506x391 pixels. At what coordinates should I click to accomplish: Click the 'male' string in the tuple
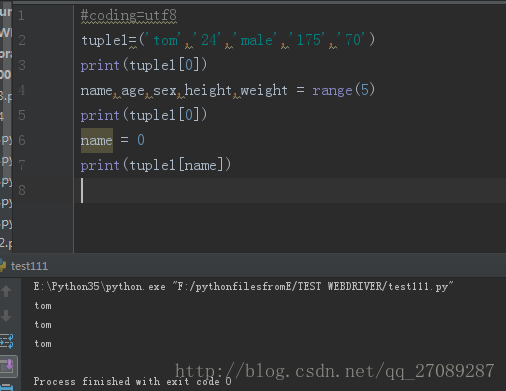click(256, 40)
